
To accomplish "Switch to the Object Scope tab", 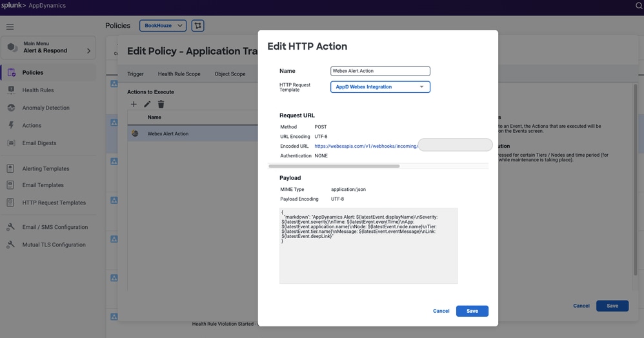I will click(230, 74).
